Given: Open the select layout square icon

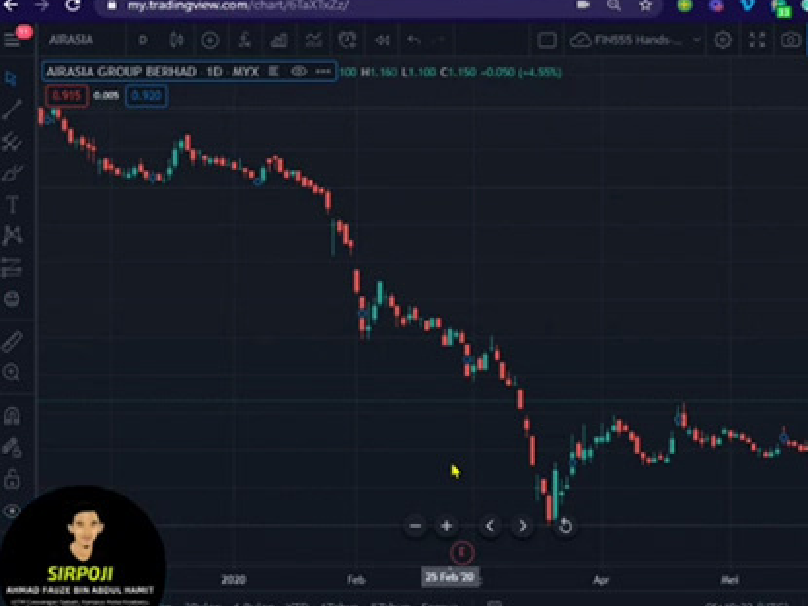Looking at the screenshot, I should (x=547, y=40).
